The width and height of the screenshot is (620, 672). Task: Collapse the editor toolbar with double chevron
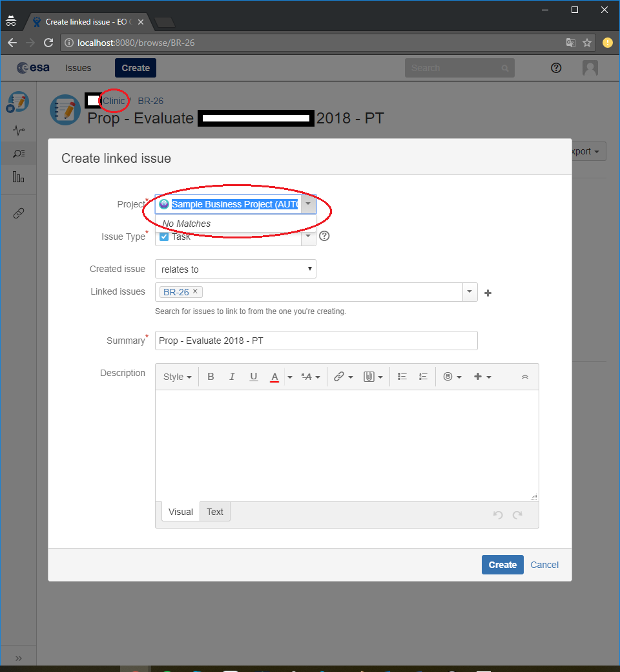coord(525,377)
